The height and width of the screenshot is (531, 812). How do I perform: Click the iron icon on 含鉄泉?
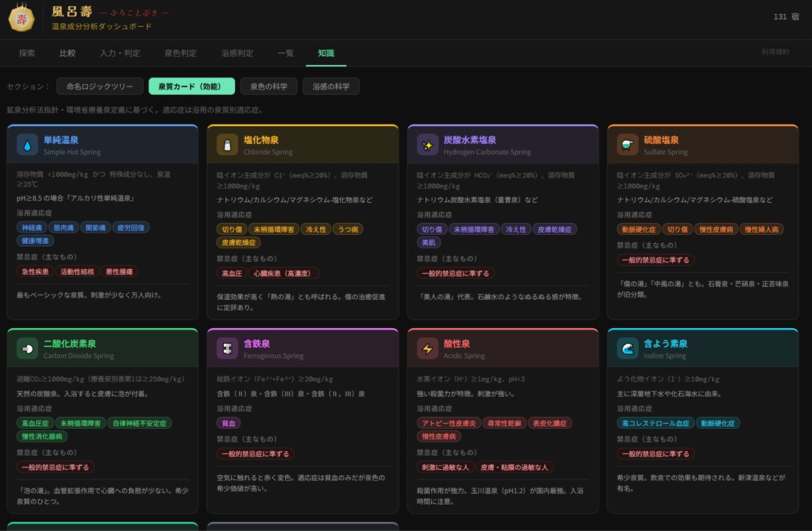tap(228, 349)
